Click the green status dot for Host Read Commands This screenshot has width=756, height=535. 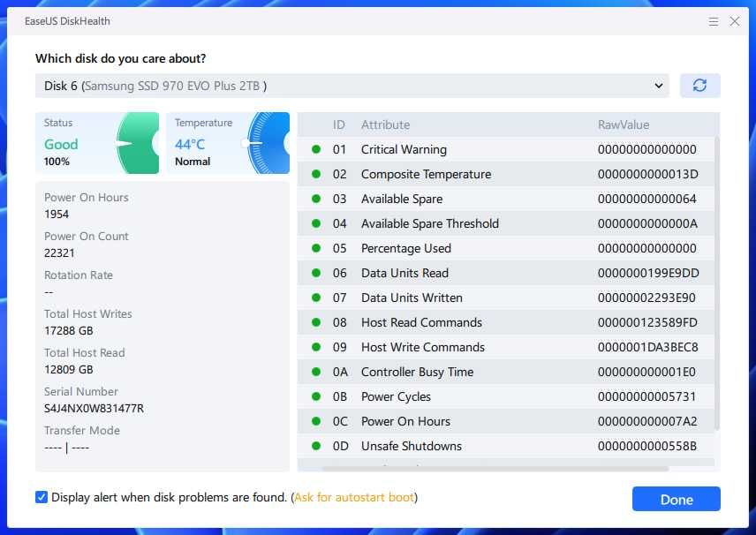(316, 322)
